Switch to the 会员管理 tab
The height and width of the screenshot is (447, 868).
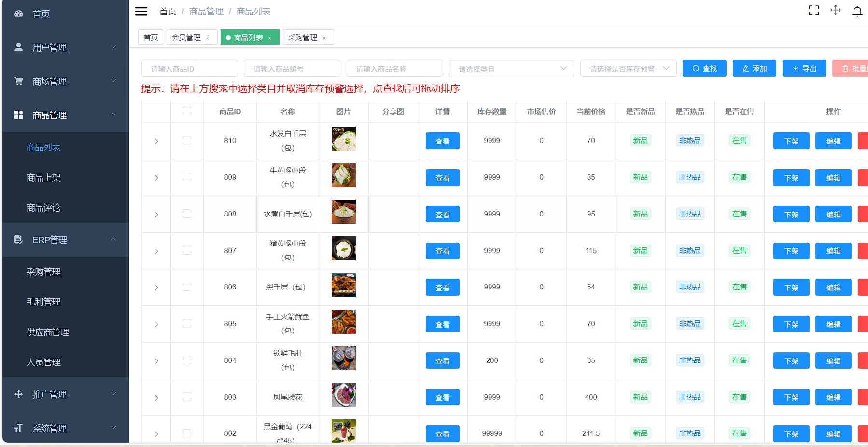pos(187,37)
